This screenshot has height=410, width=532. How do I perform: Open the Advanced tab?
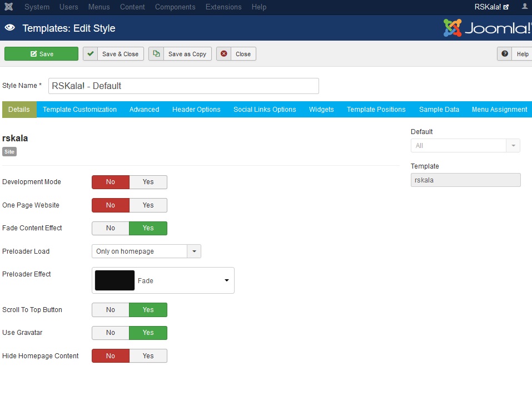pos(144,110)
